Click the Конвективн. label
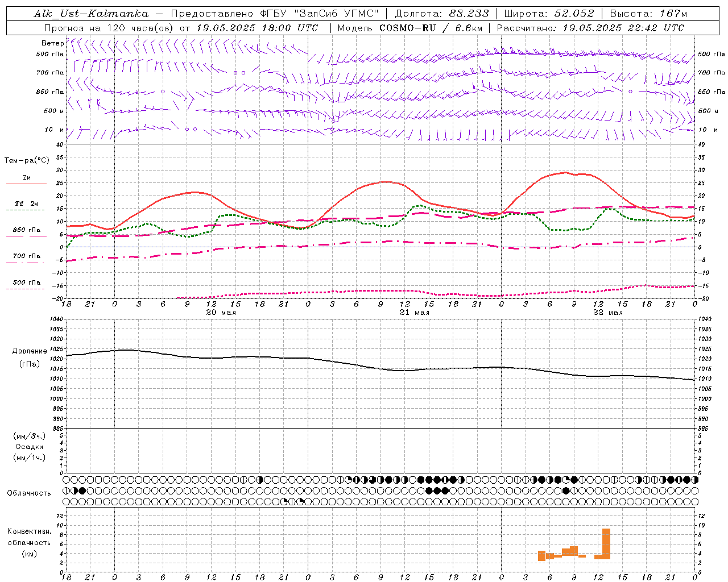 click(29, 531)
